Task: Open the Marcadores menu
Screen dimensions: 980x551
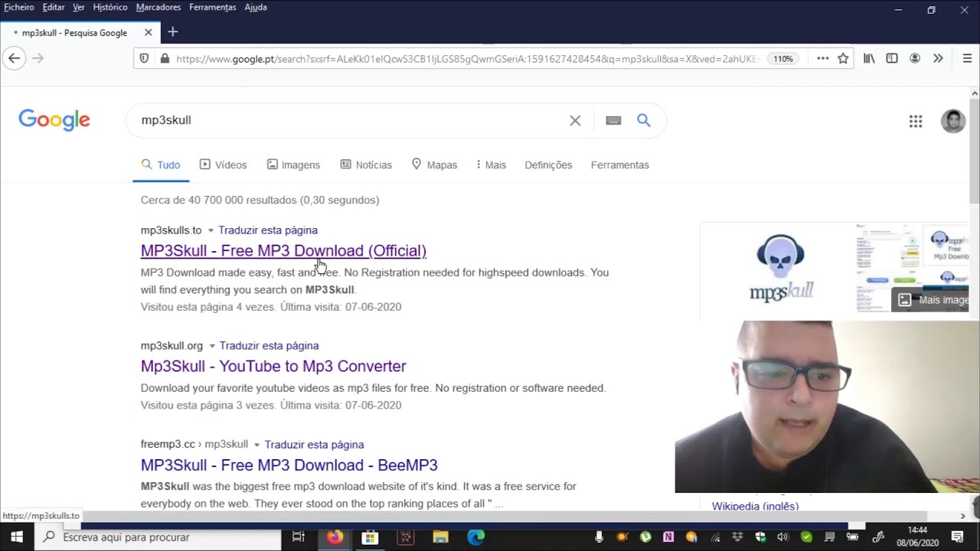Action: (158, 7)
